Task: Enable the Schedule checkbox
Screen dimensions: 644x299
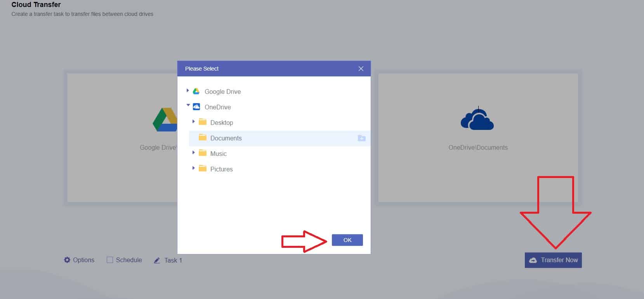Action: 110,260
